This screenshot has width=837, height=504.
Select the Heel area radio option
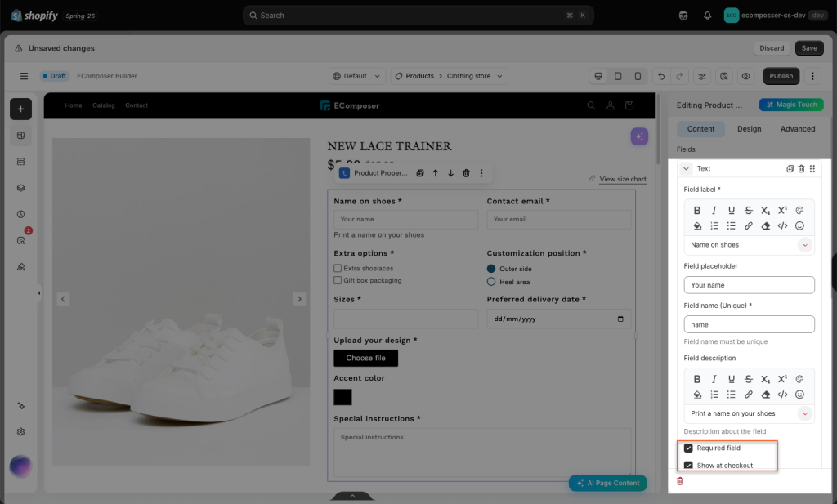point(491,282)
